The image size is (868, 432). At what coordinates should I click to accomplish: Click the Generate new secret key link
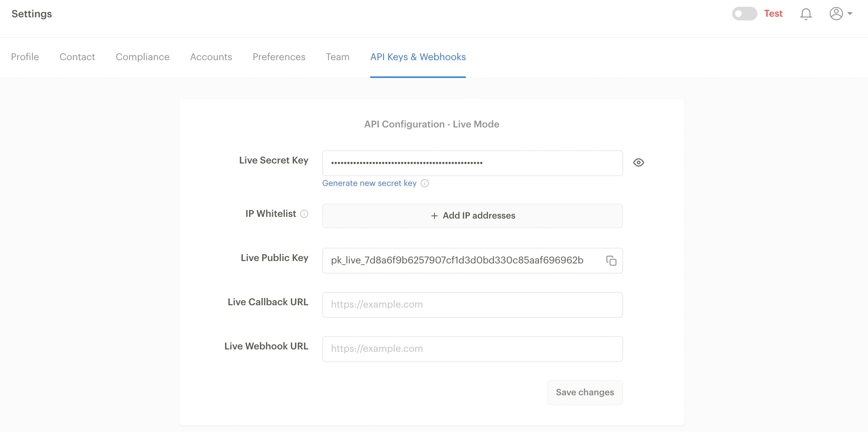tap(369, 183)
